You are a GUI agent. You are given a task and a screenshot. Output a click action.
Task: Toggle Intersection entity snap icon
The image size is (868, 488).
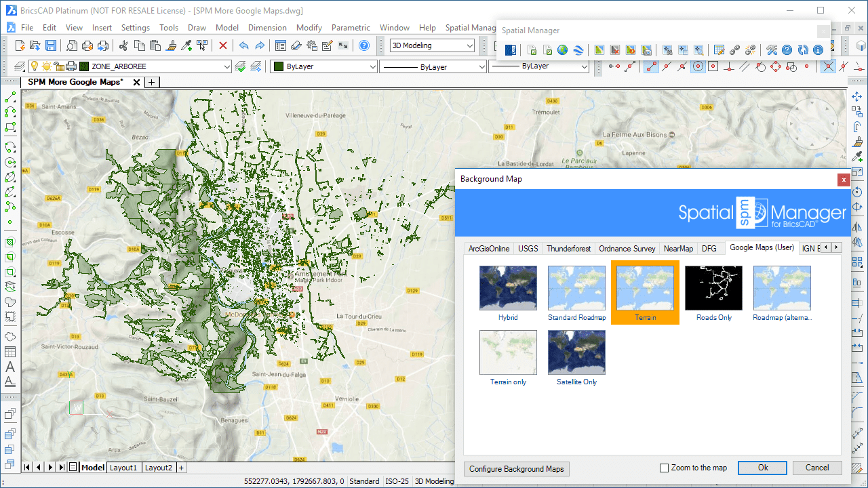827,66
